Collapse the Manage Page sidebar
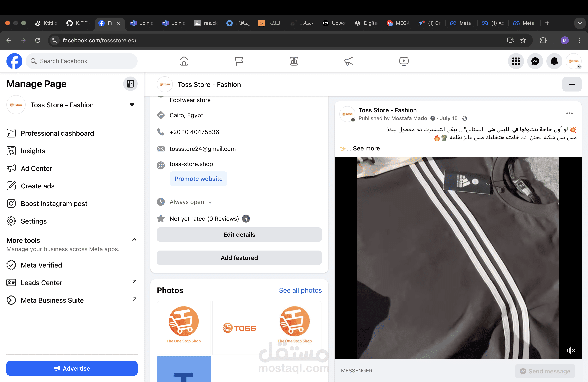The image size is (588, 382). tap(130, 84)
